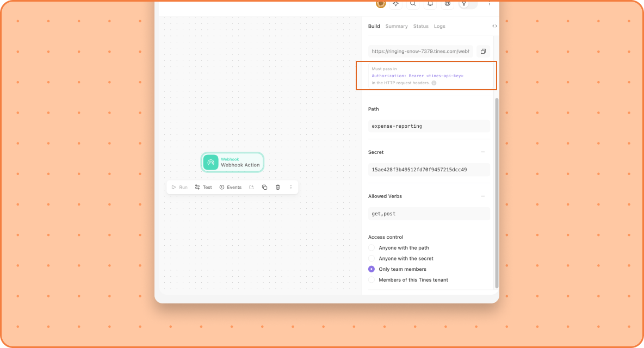Click the panel vertical scrollbar

pos(497,193)
